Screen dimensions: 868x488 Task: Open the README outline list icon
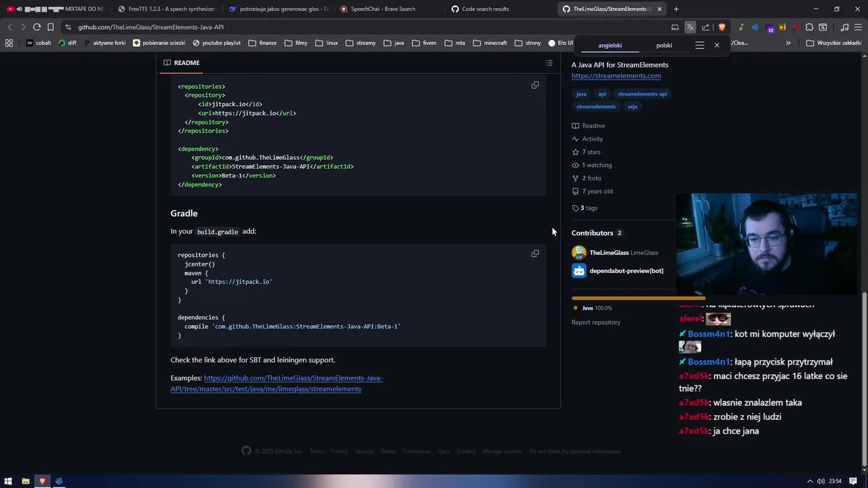coord(549,63)
